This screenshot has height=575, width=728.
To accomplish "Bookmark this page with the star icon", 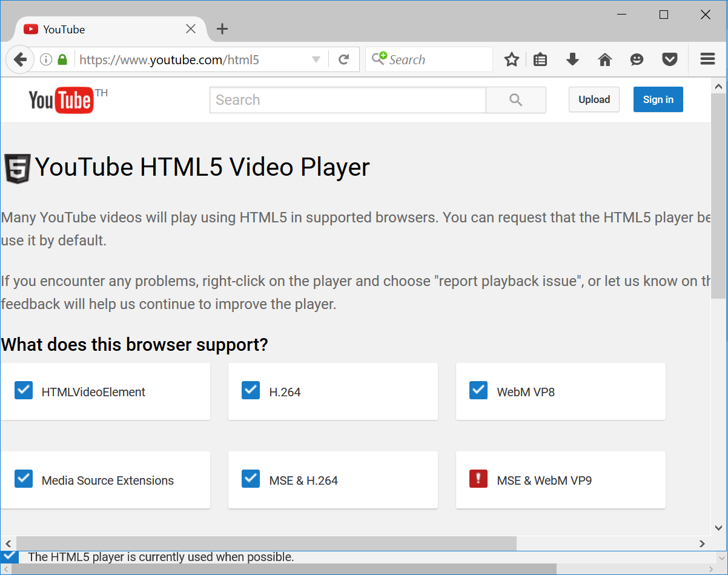I will pyautogui.click(x=512, y=59).
